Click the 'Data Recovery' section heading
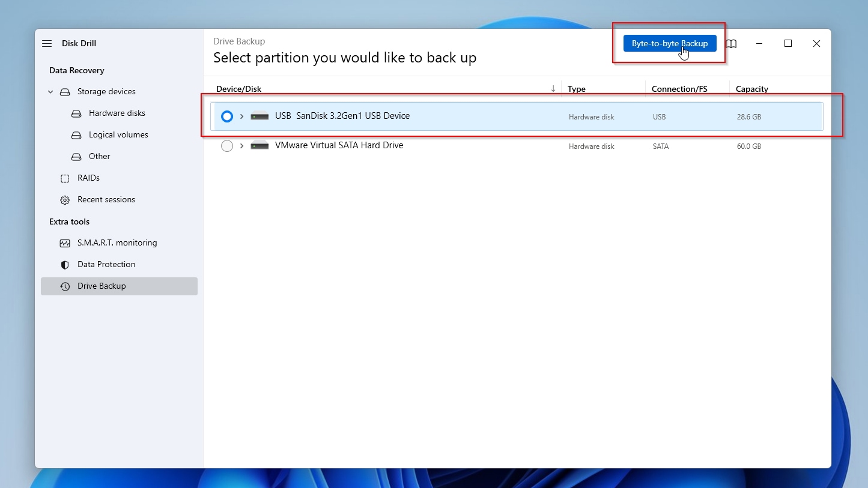The height and width of the screenshot is (488, 868). [x=77, y=70]
